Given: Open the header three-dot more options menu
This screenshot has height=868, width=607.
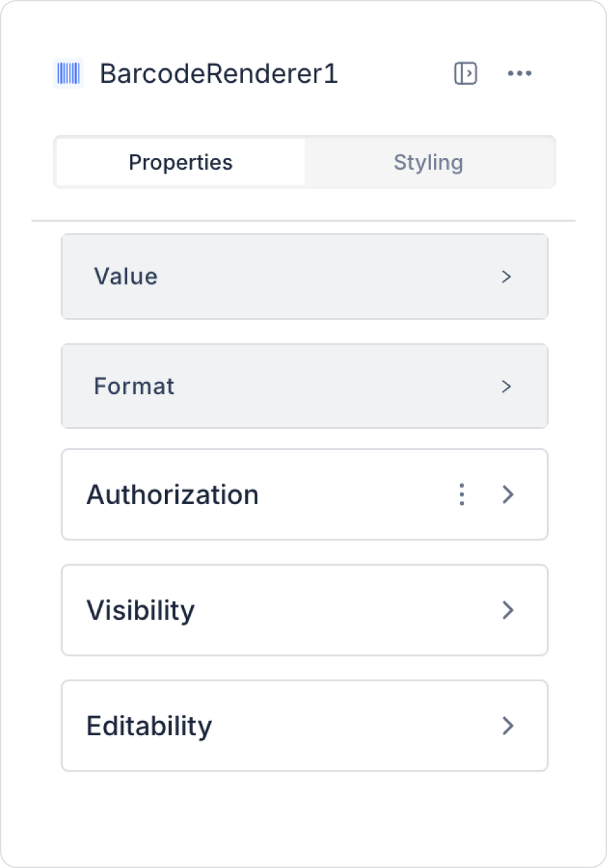Looking at the screenshot, I should [519, 73].
